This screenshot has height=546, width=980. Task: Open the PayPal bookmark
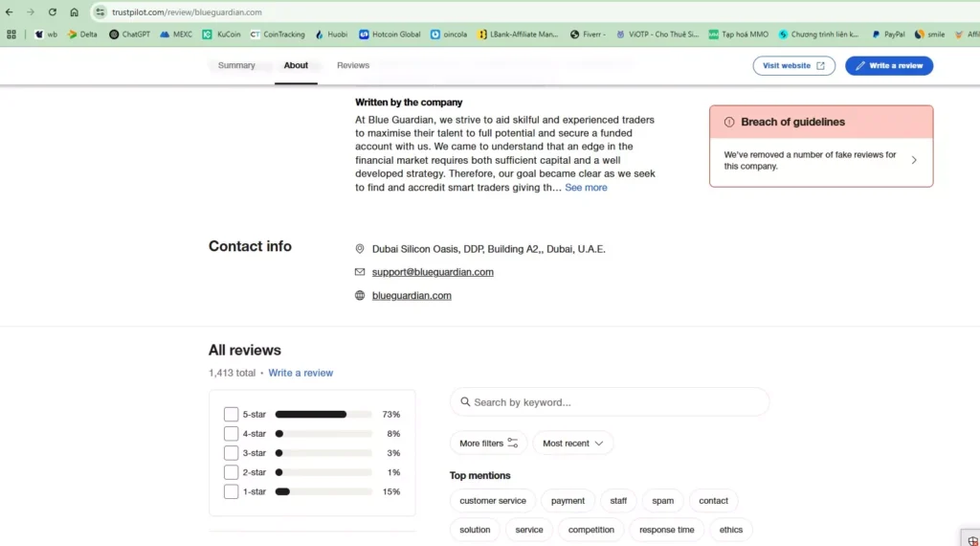[888, 34]
